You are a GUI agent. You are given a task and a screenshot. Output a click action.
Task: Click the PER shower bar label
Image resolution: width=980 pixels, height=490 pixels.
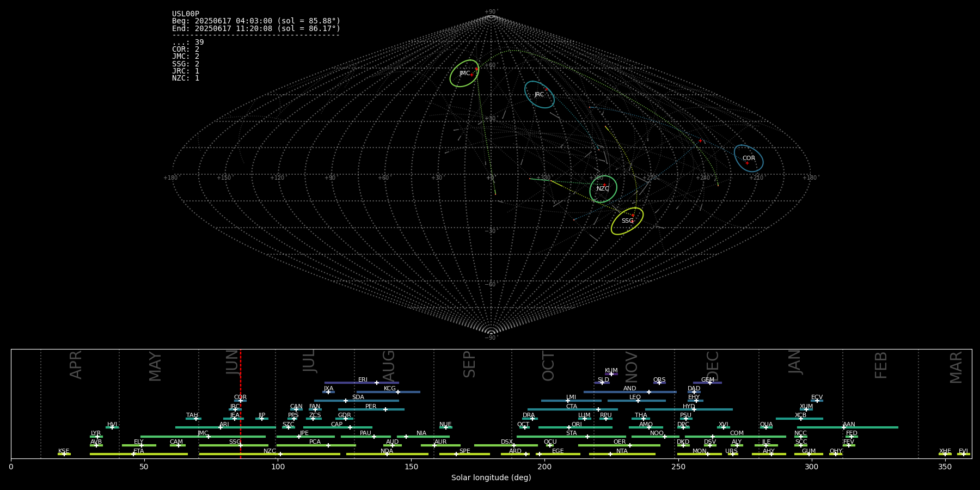click(x=371, y=407)
